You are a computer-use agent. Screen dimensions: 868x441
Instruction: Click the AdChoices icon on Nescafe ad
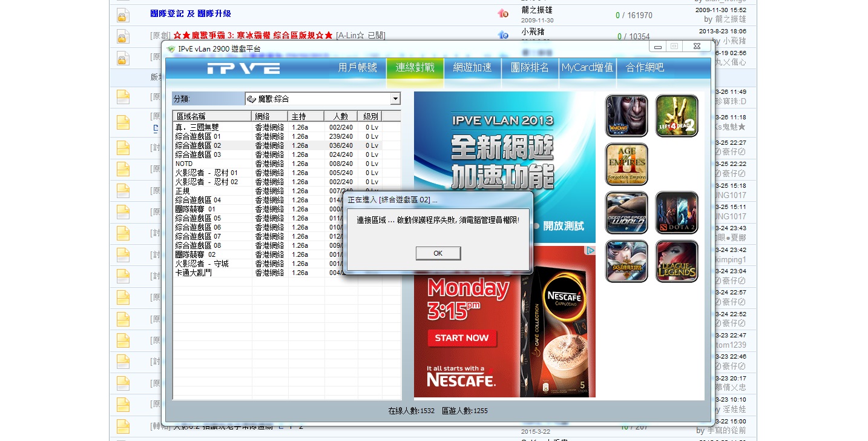[591, 250]
